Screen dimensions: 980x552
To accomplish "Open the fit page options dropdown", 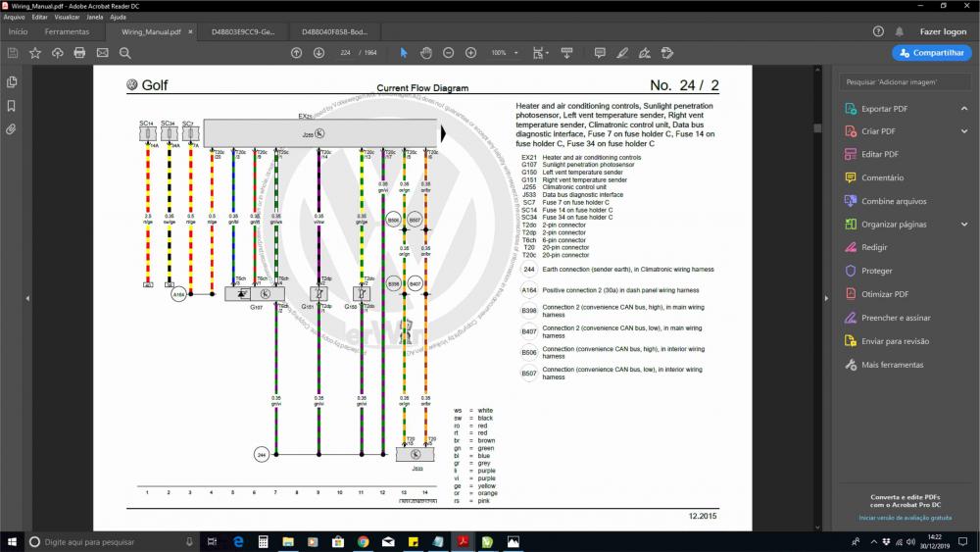I will (x=541, y=53).
